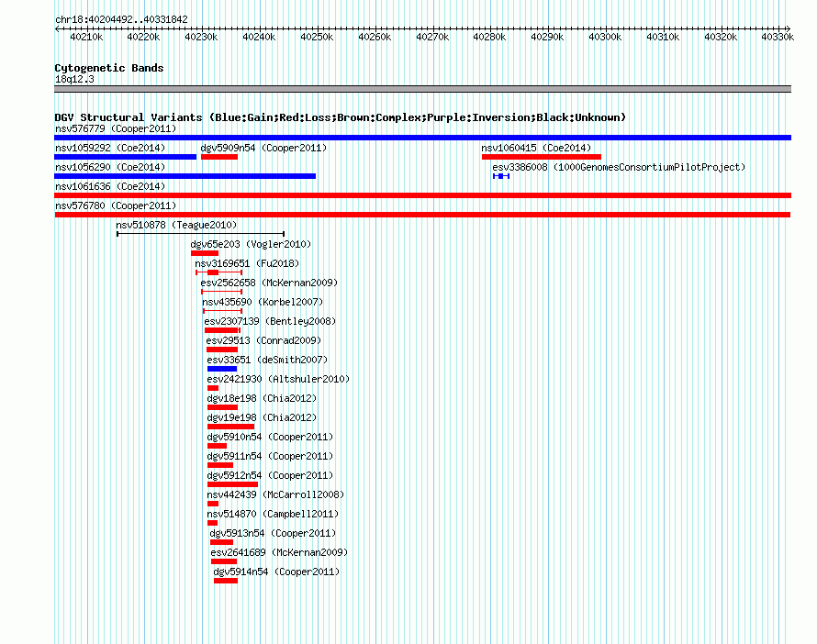Click the esv3386008 small blue glyph
817x644 pixels.
tap(500, 176)
